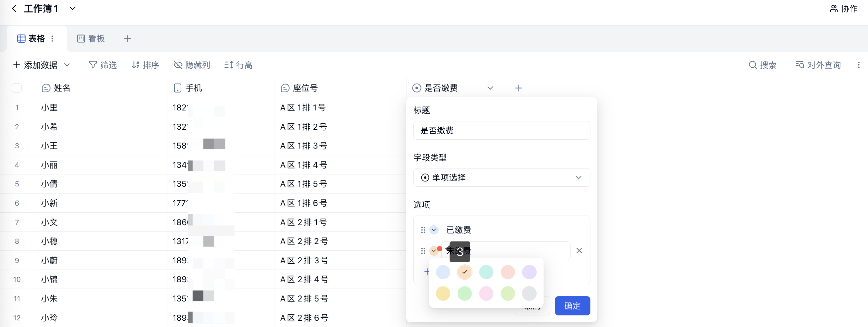Click drag handle of 未缴费 option
Viewport: 868px width, 327px height.
click(423, 251)
